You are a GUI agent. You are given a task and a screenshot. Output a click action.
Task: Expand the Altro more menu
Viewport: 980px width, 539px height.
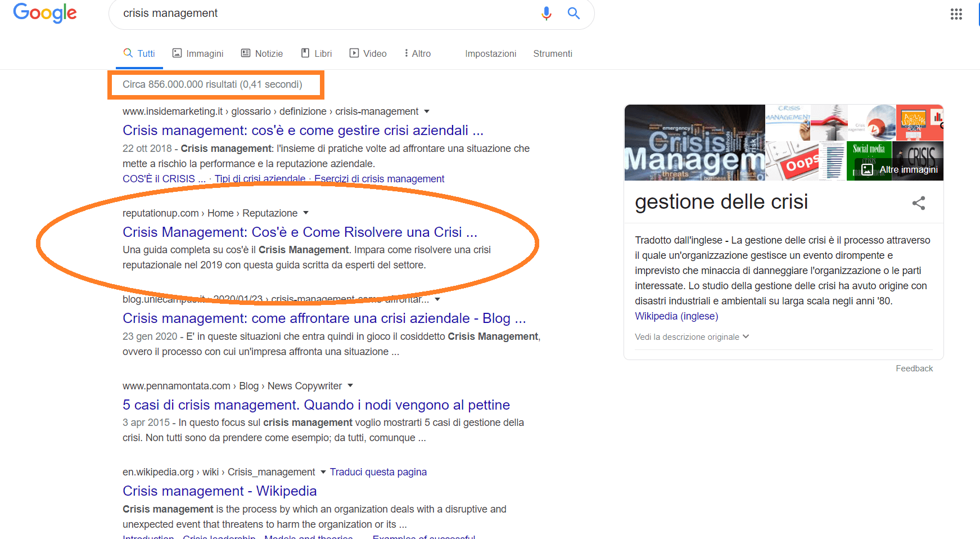point(417,53)
